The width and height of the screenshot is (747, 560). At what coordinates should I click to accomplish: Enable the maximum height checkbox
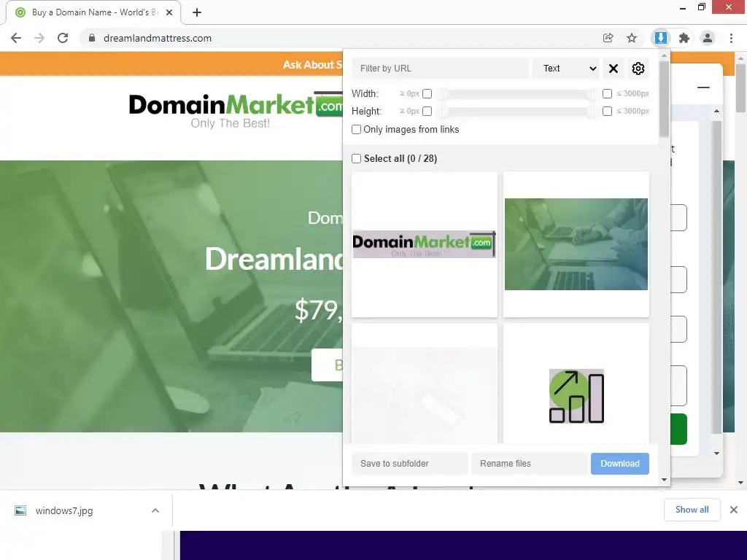click(607, 112)
